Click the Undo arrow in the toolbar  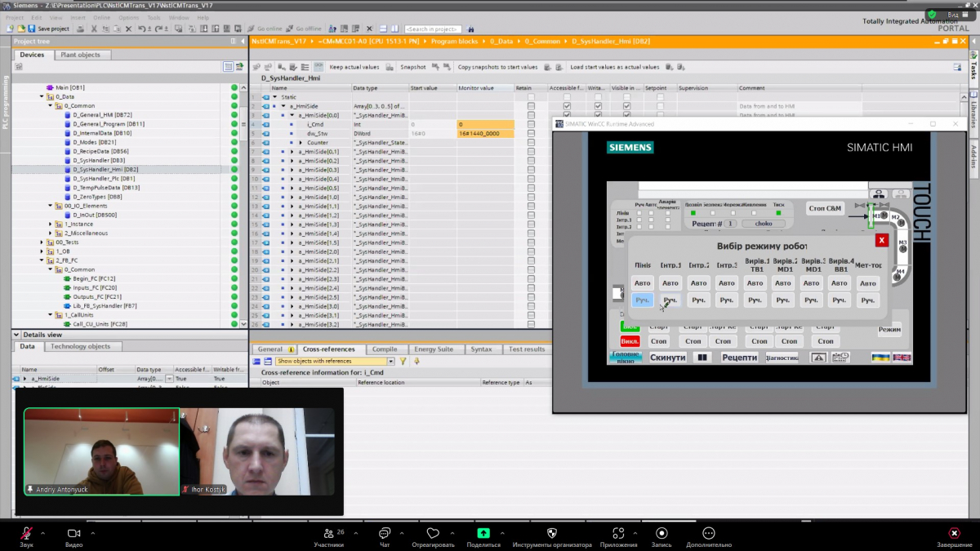click(x=141, y=29)
